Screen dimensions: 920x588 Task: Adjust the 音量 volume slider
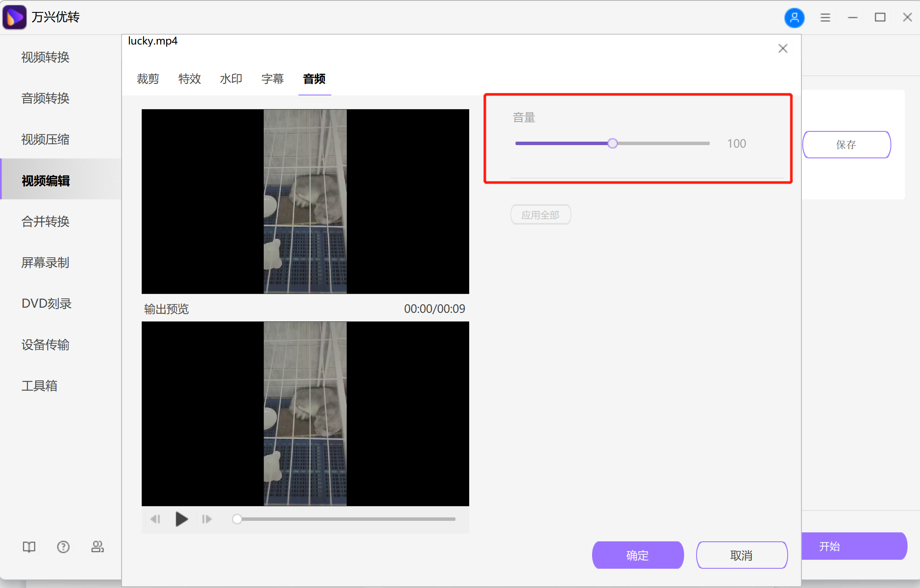coord(612,143)
